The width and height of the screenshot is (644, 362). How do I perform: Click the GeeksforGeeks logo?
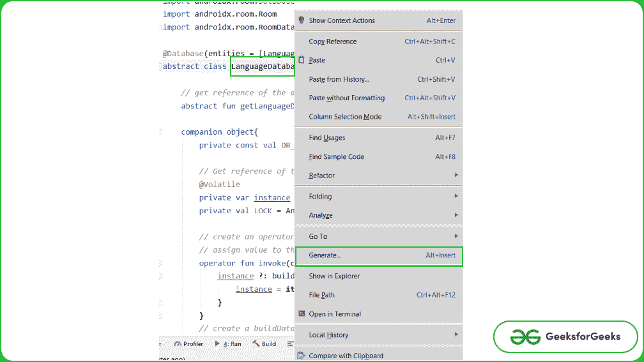pyautogui.click(x=565, y=336)
